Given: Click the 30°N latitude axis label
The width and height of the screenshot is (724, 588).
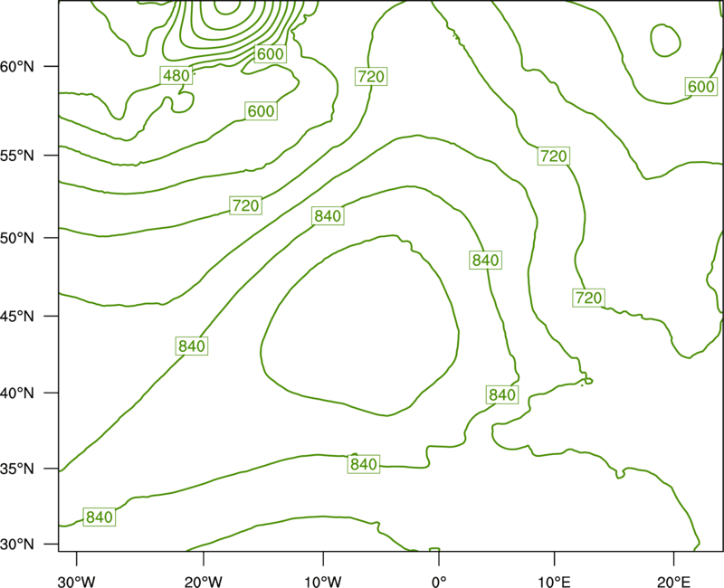Looking at the screenshot, I should (17, 545).
